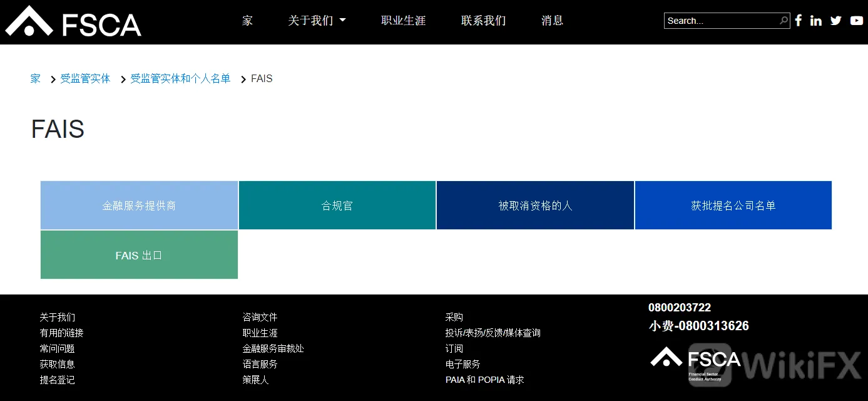This screenshot has height=401, width=868.
Task: Click footer link 金融服务审裁处
Action: [273, 349]
